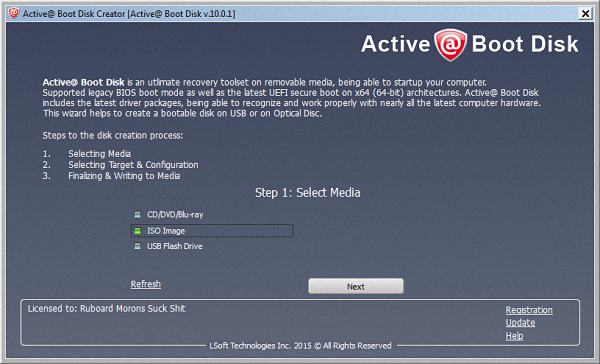Image resolution: width=600 pixels, height=364 pixels.
Task: Click 'Steps to the disk creation process:' text
Action: [113, 135]
